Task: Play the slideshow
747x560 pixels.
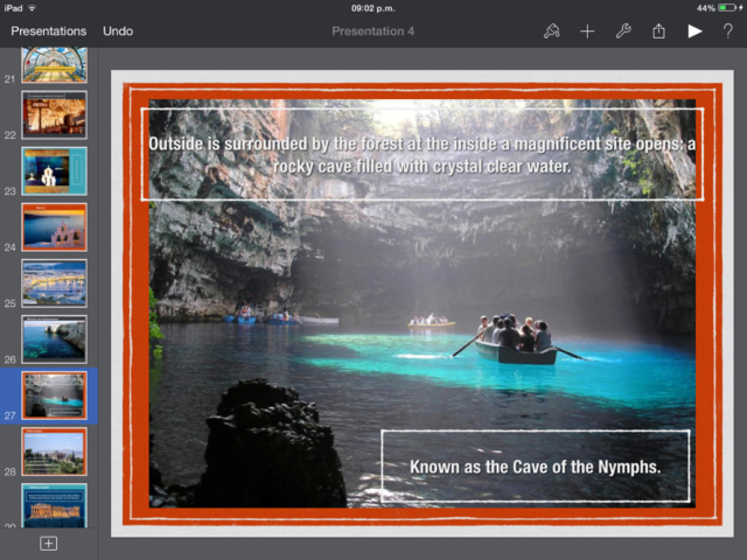Action: (x=694, y=31)
